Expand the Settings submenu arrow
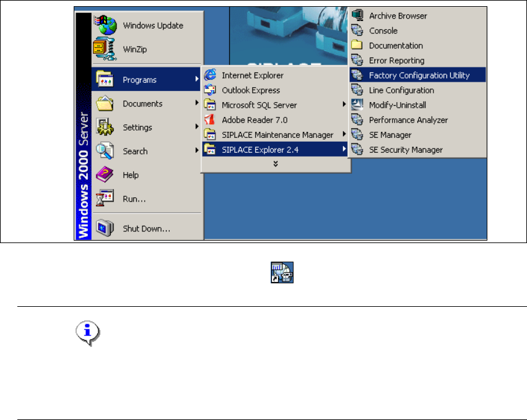This screenshot has width=527, height=420. click(197, 127)
